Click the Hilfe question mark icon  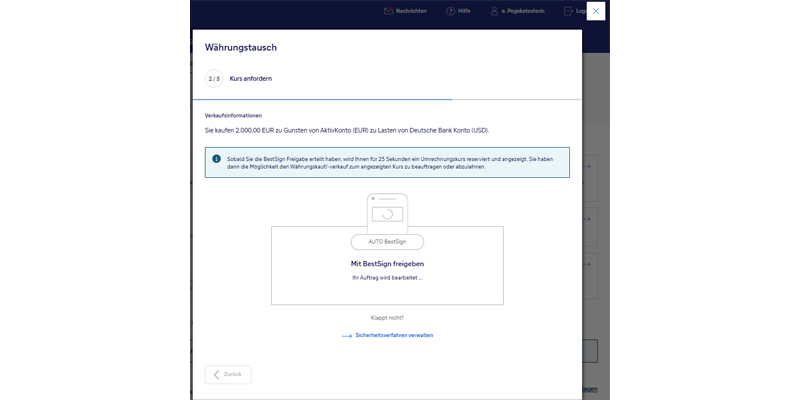450,11
